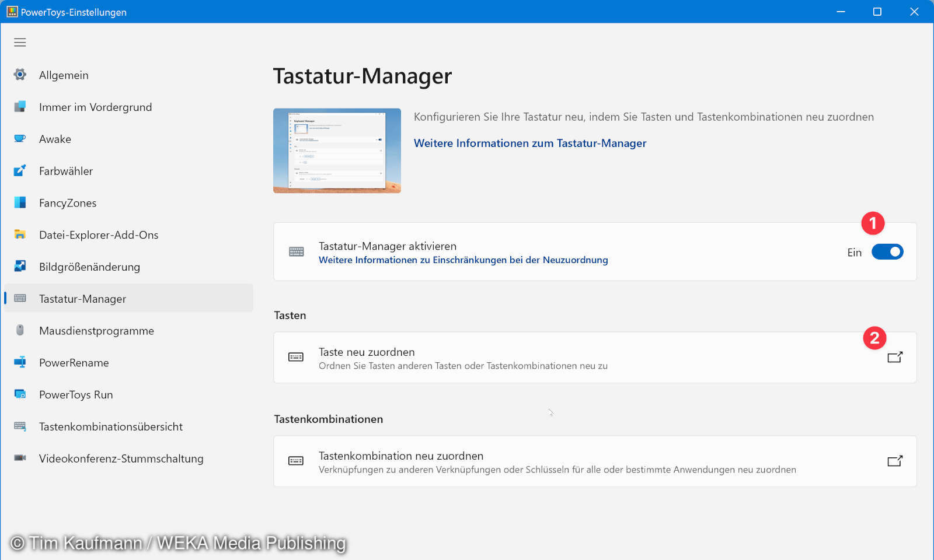934x560 pixels.
Task: Click the link about Einschränkungen bei der Neuzuordnung
Action: point(463,260)
